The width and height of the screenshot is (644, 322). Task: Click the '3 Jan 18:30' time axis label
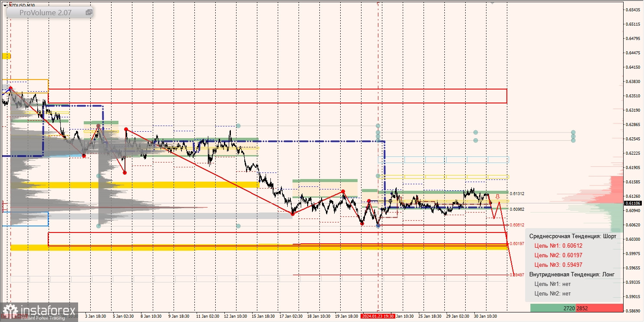pos(95,316)
